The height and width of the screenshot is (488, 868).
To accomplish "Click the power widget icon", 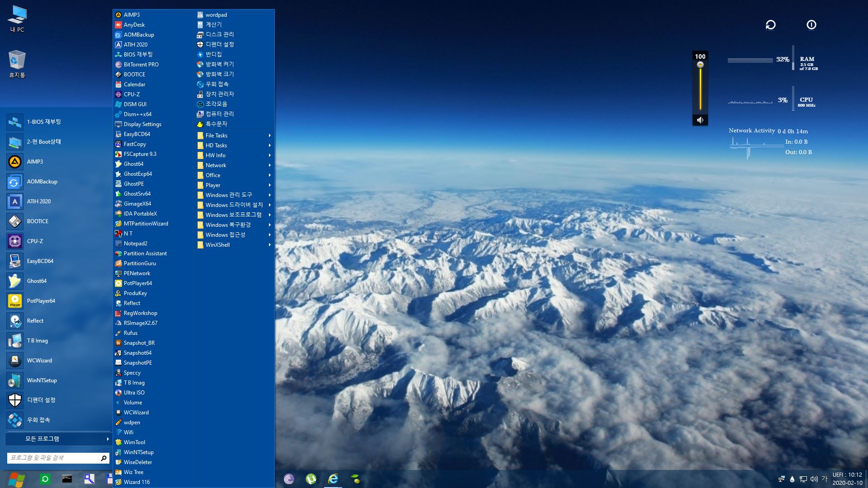I will [x=811, y=25].
